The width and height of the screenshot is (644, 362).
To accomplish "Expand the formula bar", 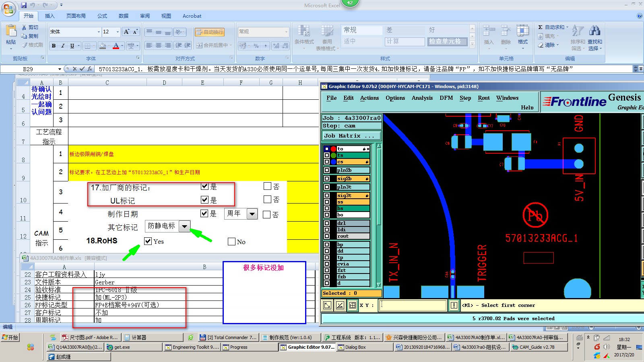I will [641, 69].
